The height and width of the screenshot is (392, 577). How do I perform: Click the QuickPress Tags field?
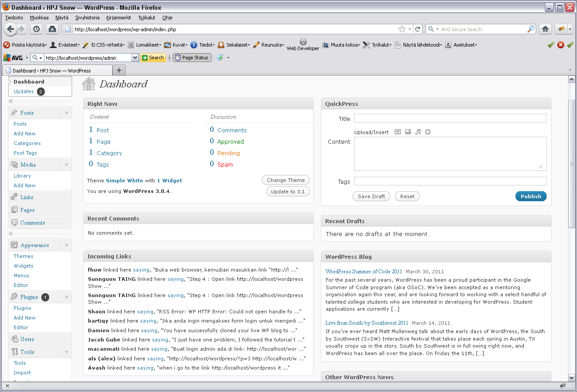(450, 181)
